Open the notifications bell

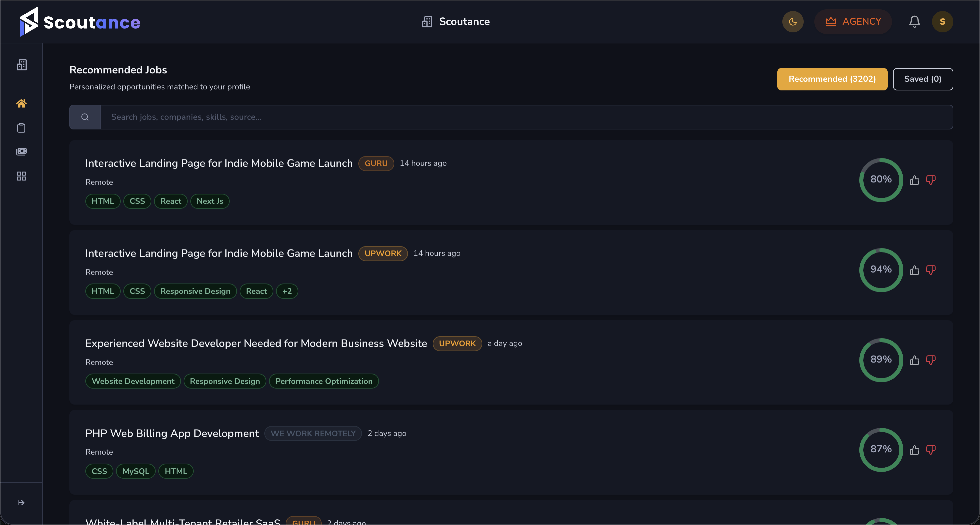(x=914, y=21)
